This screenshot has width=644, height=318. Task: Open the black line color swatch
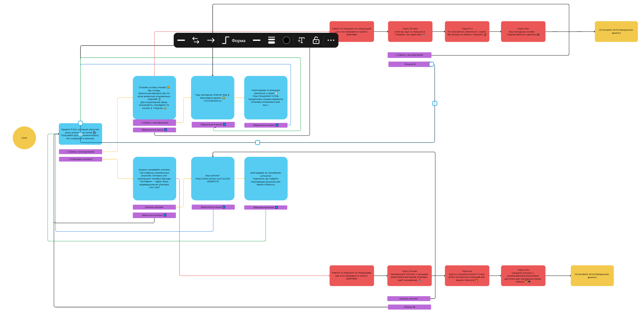[x=286, y=40]
